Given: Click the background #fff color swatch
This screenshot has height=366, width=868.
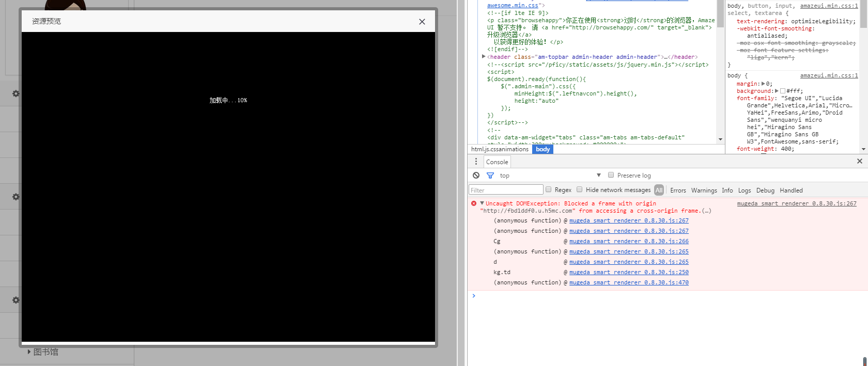Looking at the screenshot, I should click(782, 91).
